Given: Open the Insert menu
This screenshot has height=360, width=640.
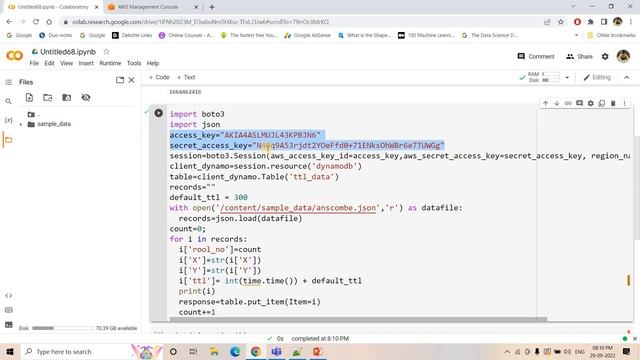Looking at the screenshot, I should pos(86,63).
